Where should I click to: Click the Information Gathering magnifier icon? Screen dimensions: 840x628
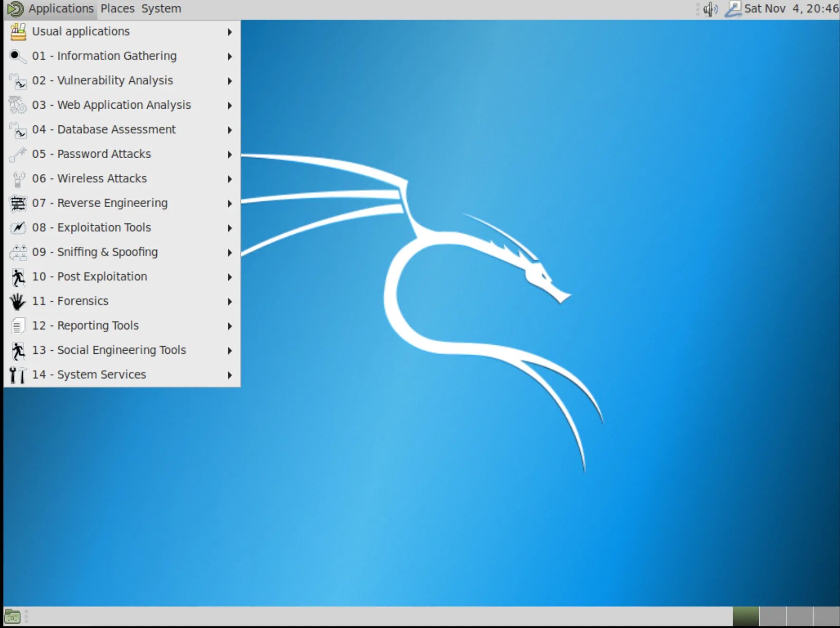18,57
